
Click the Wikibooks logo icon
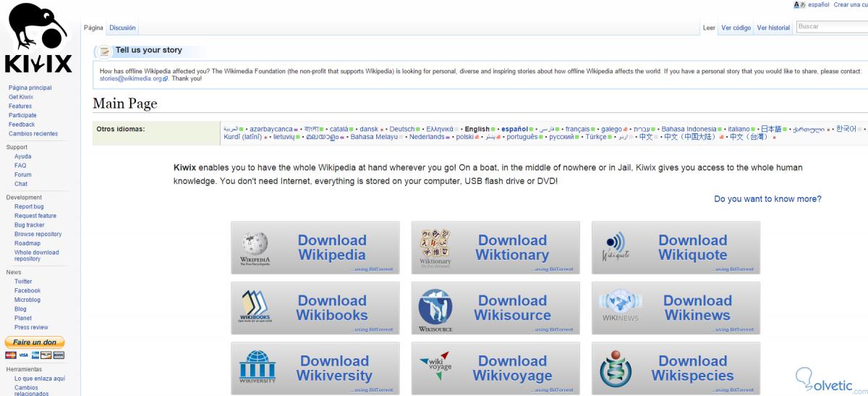[x=254, y=307]
